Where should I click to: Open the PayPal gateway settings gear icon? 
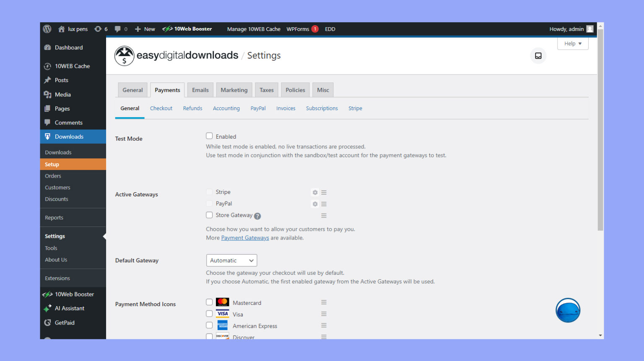315,204
